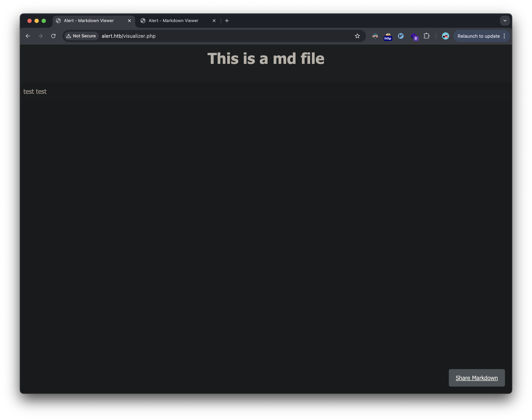The image size is (532, 420).
Task: Bookmark this page with the star icon
Action: [357, 36]
